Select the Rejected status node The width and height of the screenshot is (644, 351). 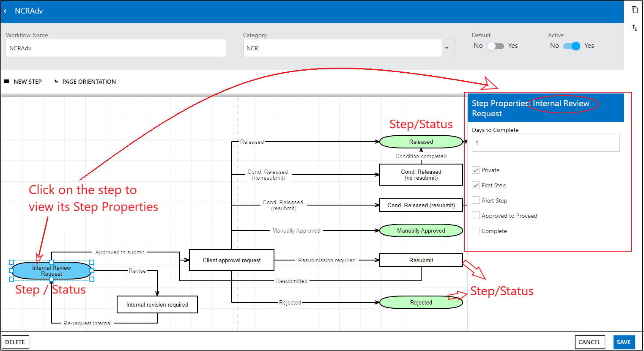pyautogui.click(x=421, y=302)
